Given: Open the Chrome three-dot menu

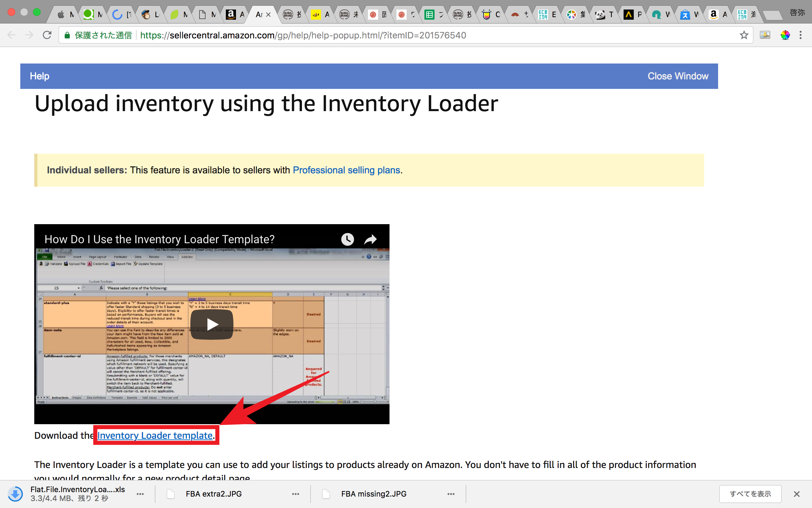Looking at the screenshot, I should (x=801, y=35).
